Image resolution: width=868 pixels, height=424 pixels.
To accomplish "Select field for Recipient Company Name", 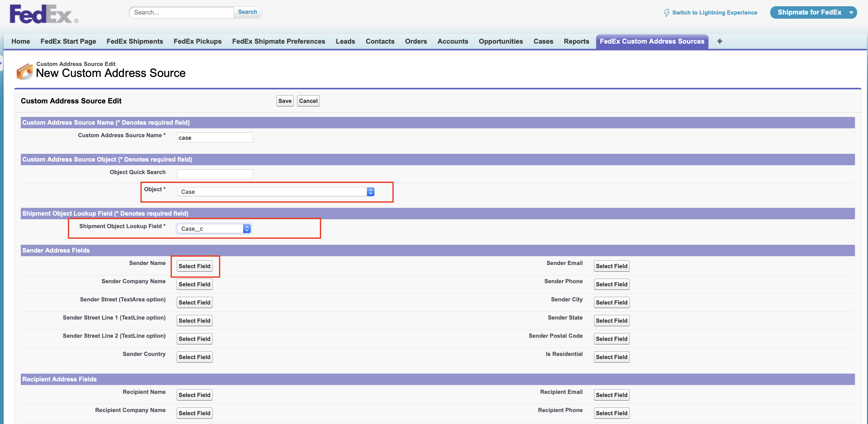I will (x=195, y=413).
